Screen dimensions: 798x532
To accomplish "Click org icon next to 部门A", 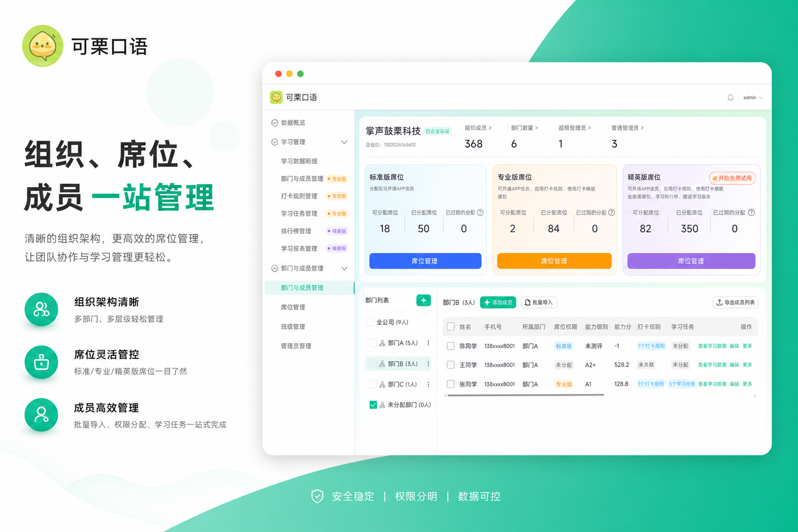I will (x=382, y=343).
